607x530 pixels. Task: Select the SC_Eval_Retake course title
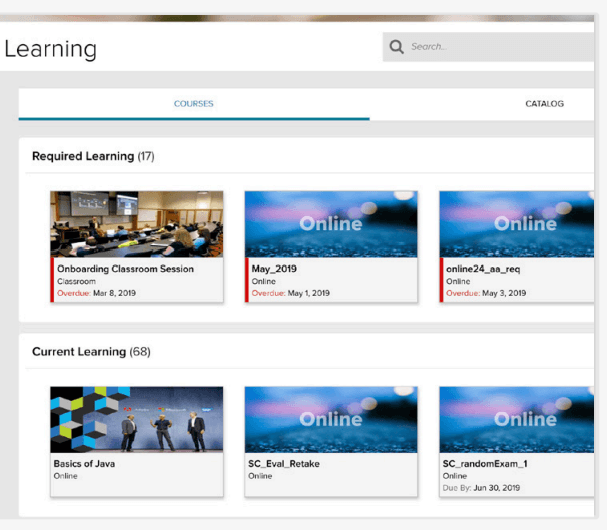click(284, 464)
